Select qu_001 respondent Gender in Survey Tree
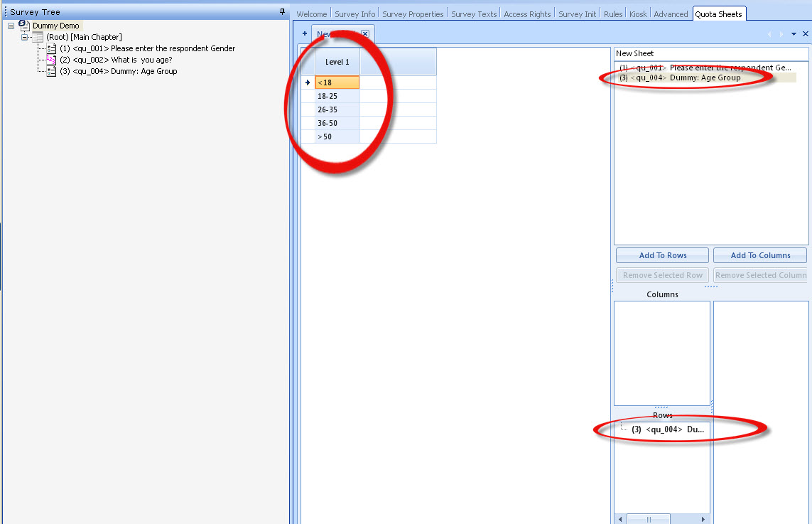The height and width of the screenshot is (524, 812). tap(148, 48)
